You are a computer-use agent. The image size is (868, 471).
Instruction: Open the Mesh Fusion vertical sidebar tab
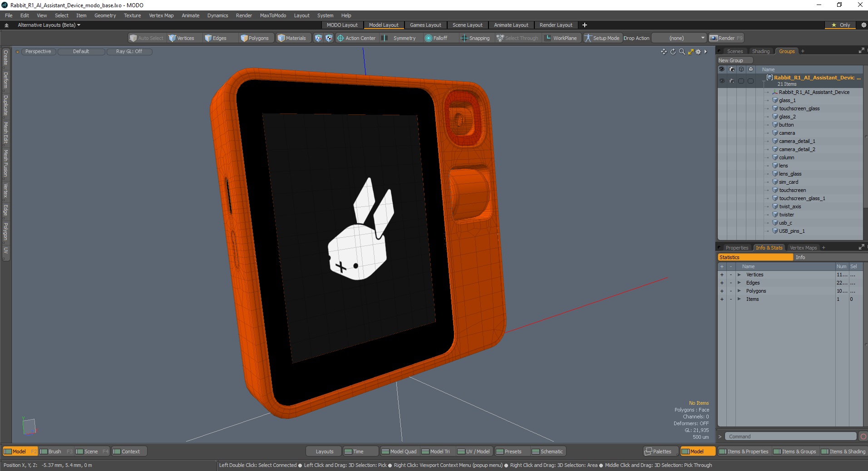[6, 163]
